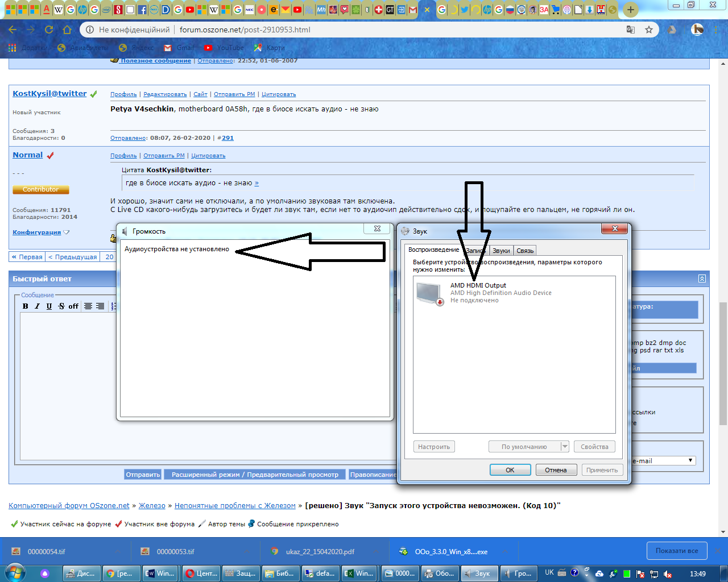Click the page vertical scrollbar

(723, 364)
